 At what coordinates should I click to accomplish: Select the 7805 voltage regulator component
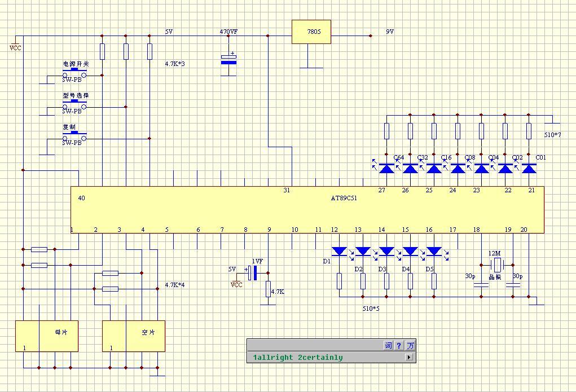click(x=311, y=32)
